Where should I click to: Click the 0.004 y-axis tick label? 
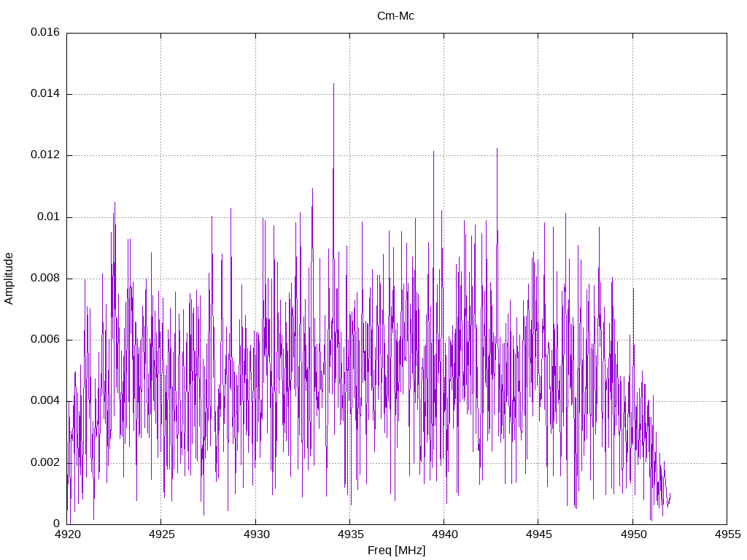[45, 401]
